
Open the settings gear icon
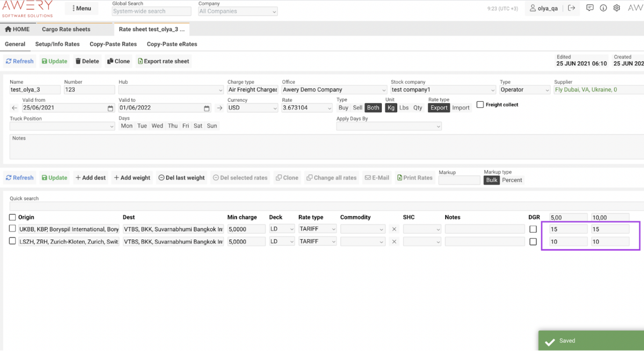617,8
